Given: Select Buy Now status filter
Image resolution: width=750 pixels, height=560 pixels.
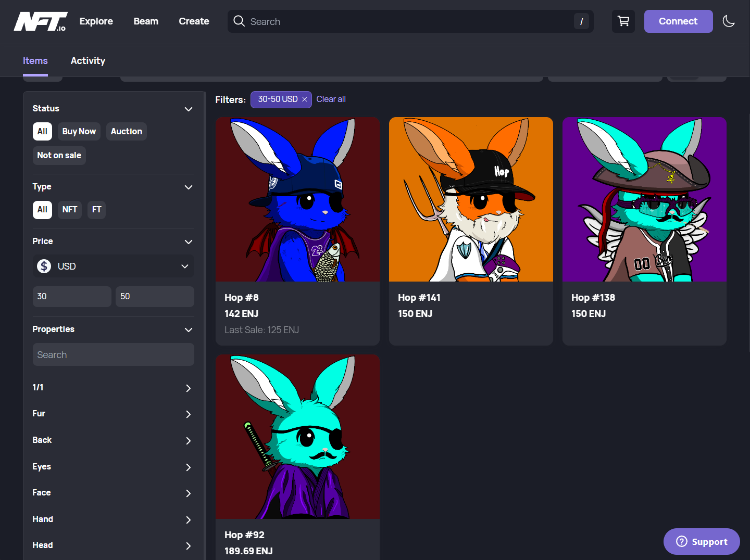Looking at the screenshot, I should tap(79, 131).
